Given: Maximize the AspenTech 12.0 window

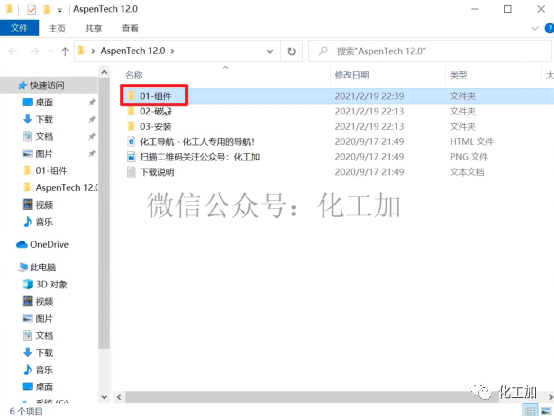Looking at the screenshot, I should (507, 9).
